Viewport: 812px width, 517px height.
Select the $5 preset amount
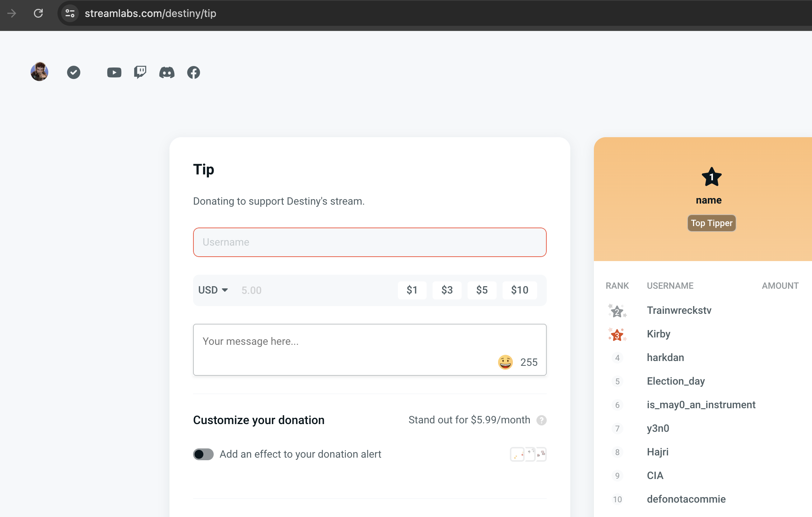(x=482, y=290)
